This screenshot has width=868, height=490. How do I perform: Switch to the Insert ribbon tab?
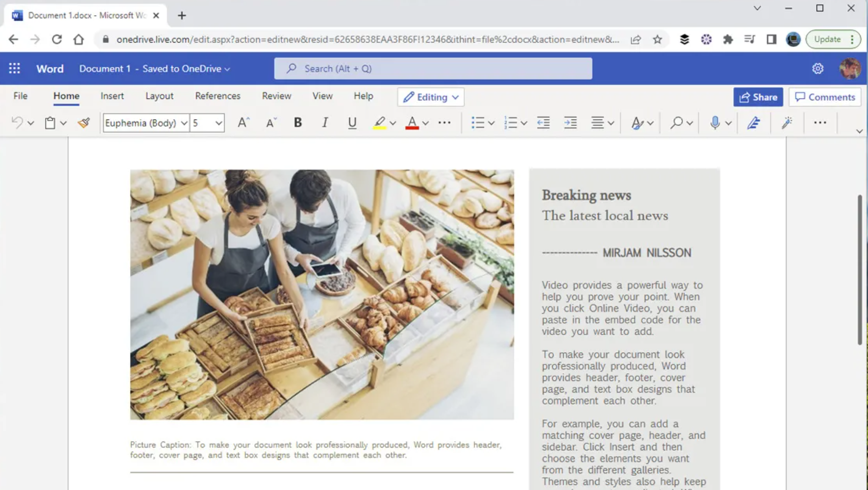pyautogui.click(x=112, y=96)
